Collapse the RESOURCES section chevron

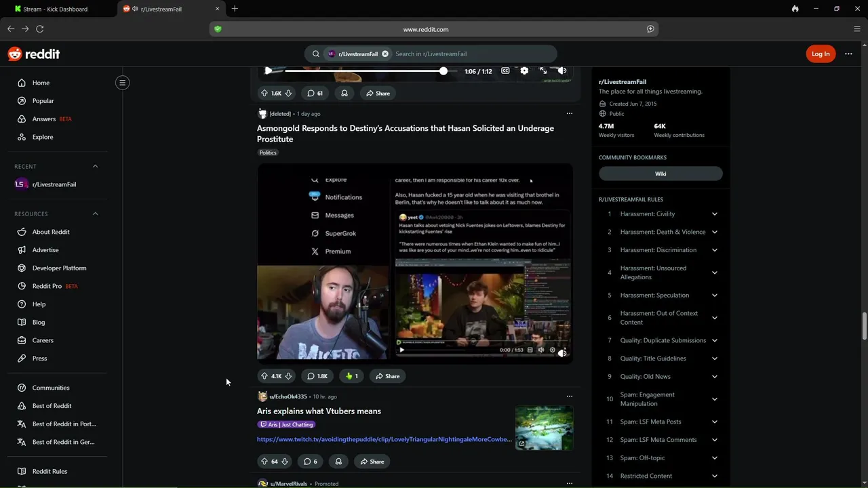pos(95,213)
